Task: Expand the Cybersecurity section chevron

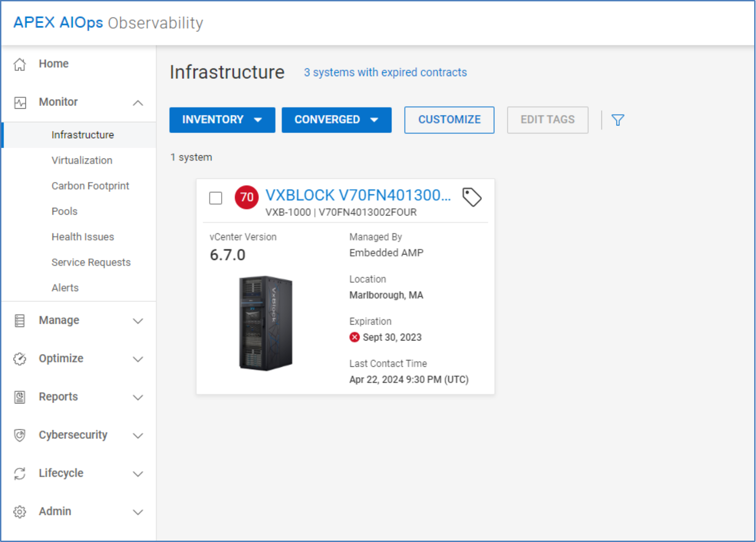Action: (x=138, y=436)
